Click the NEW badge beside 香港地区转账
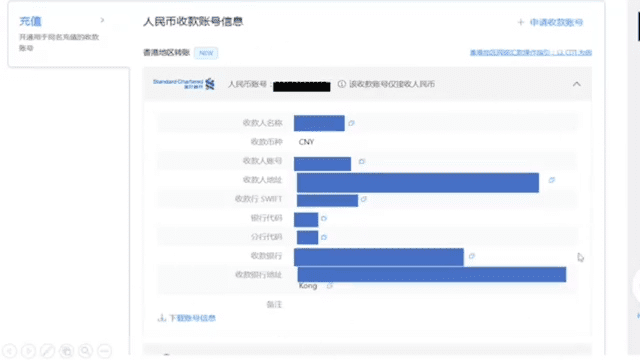The width and height of the screenshot is (640, 360). pyautogui.click(x=206, y=53)
